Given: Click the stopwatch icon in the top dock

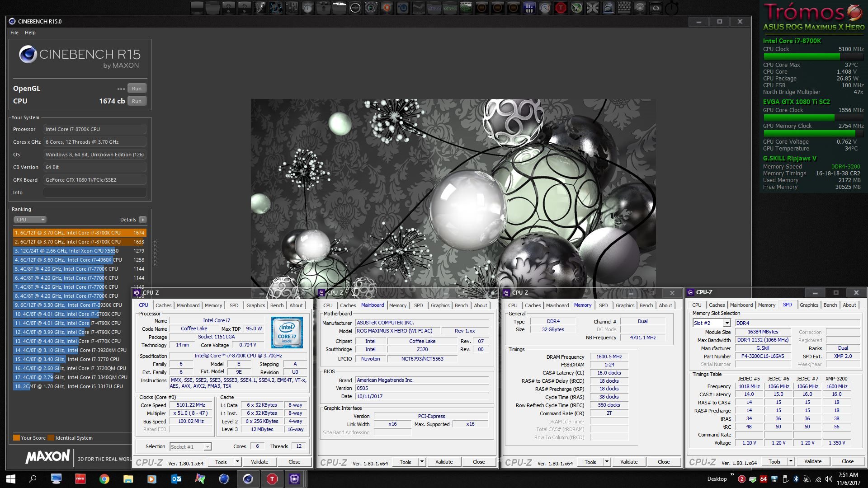Looking at the screenshot, I should tap(672, 8).
